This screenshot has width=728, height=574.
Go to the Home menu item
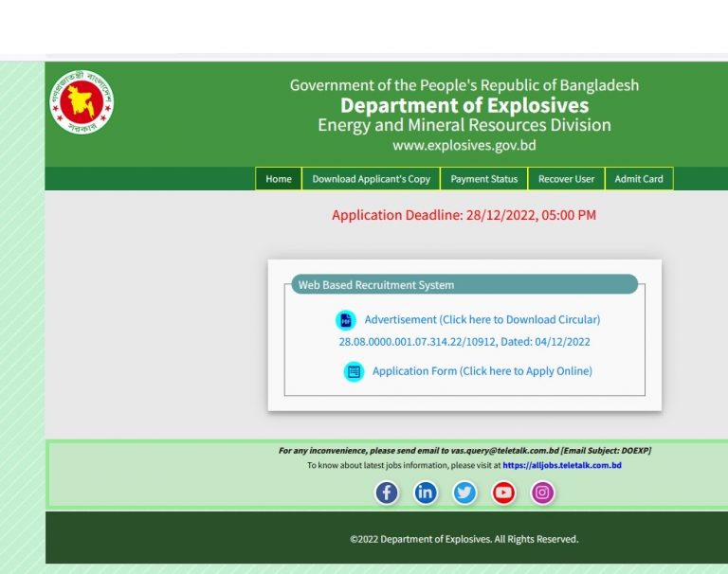tap(279, 179)
